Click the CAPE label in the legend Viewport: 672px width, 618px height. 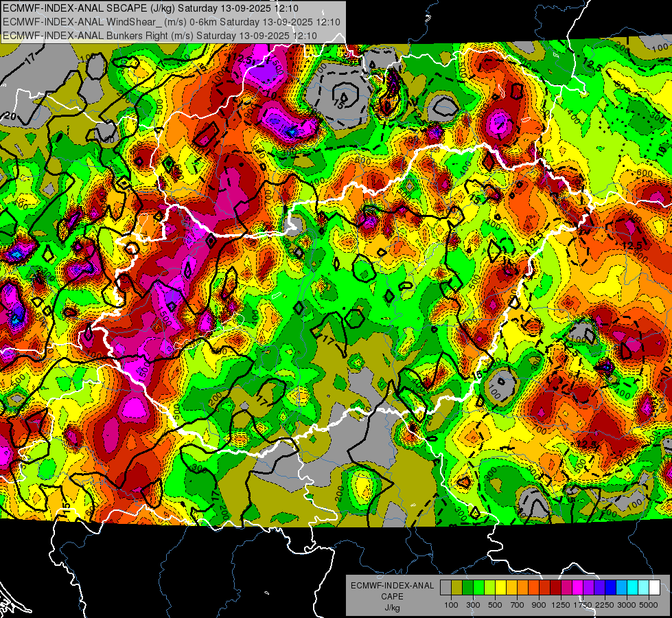coord(392,597)
